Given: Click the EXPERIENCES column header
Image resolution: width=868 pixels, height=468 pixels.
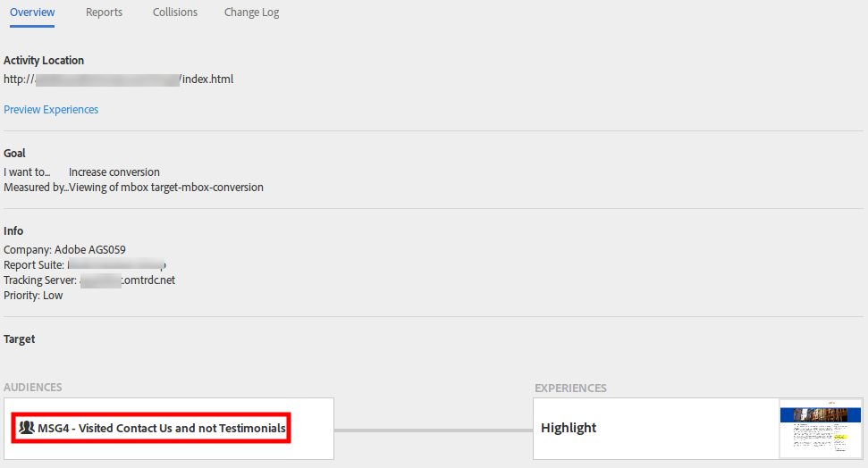Looking at the screenshot, I should click(570, 388).
